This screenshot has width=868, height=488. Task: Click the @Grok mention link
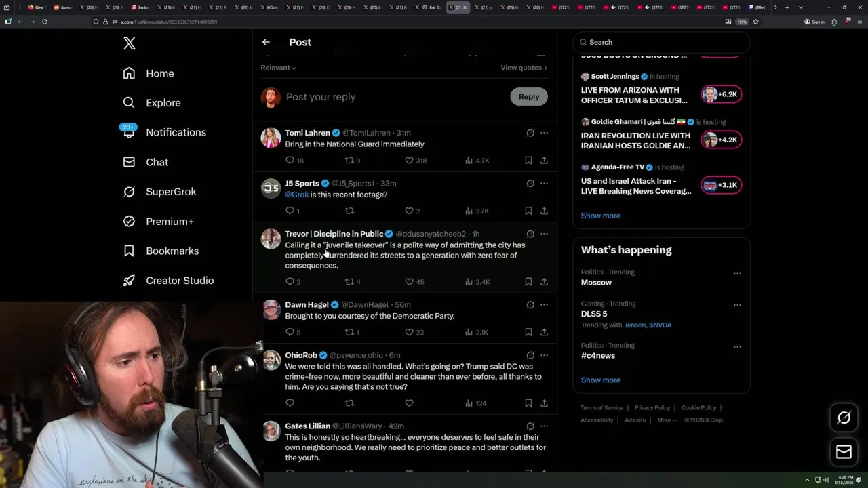tap(297, 195)
